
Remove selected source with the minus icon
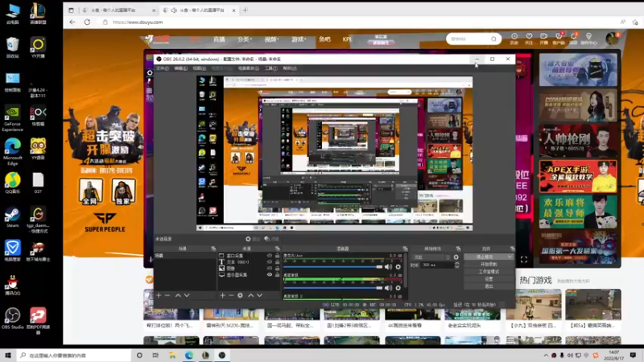[x=231, y=295]
